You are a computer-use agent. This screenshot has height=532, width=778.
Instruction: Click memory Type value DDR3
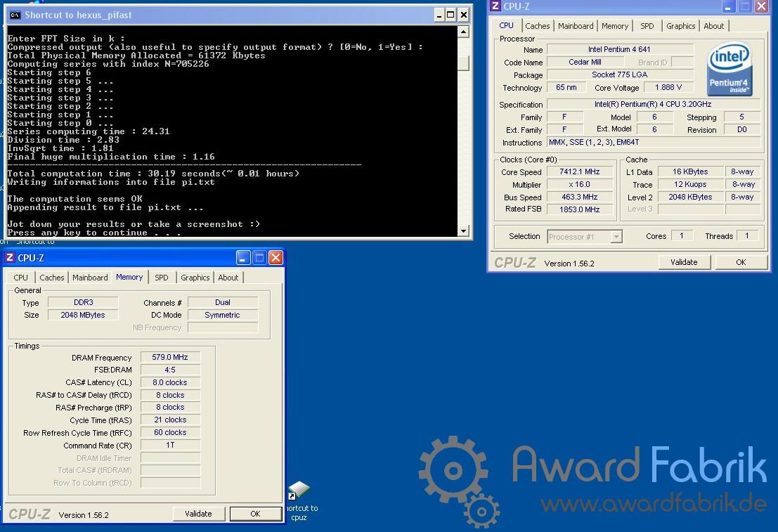coord(83,302)
